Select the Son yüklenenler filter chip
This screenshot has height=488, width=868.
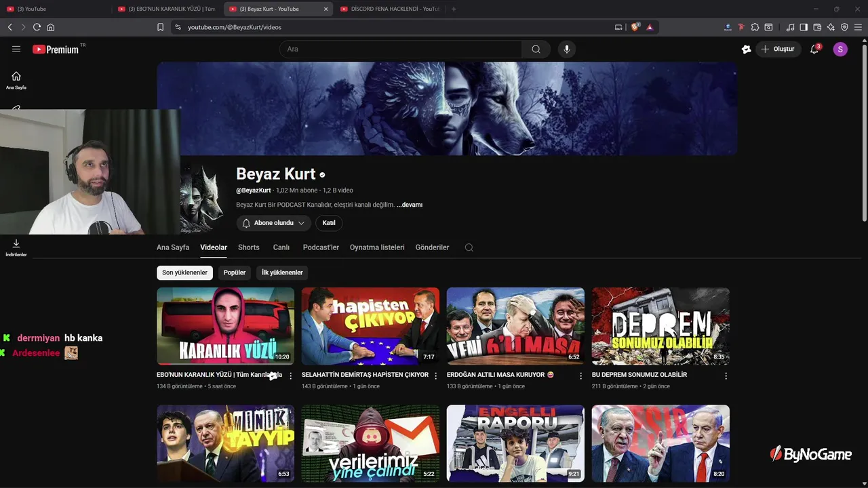tap(184, 272)
